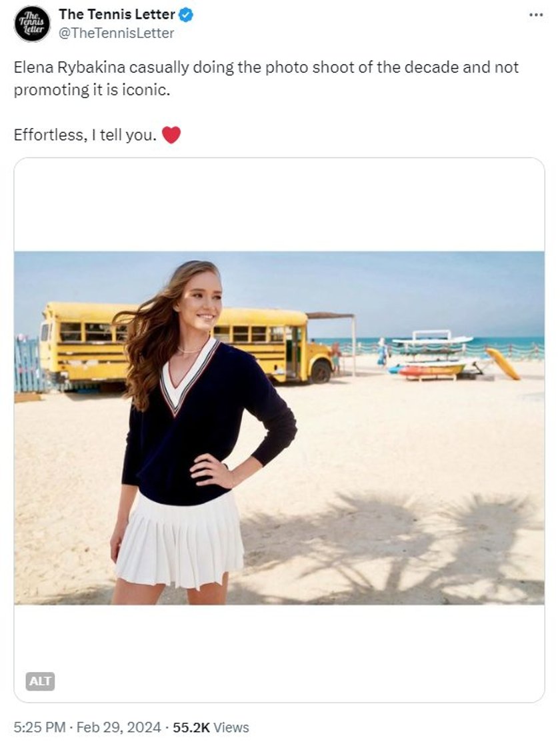Open The Tennis Letter display name

point(117,15)
